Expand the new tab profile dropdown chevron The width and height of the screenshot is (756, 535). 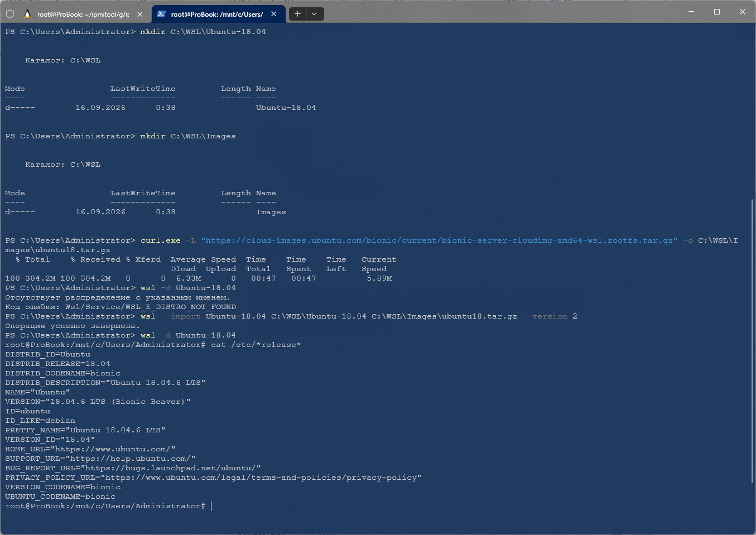pos(315,14)
